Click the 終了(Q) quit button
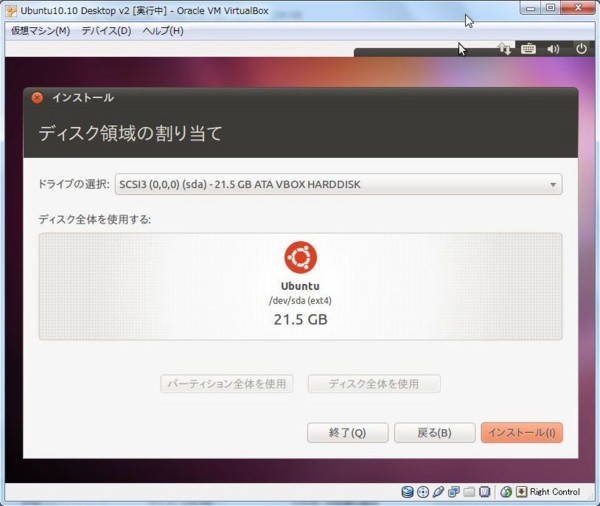Screen dimensions: 600x506 pyautogui.click(x=347, y=433)
